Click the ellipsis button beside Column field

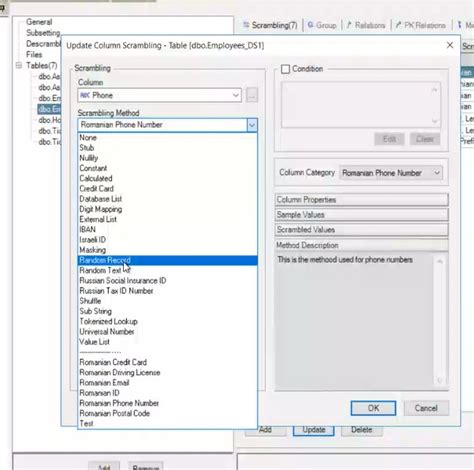pos(252,96)
